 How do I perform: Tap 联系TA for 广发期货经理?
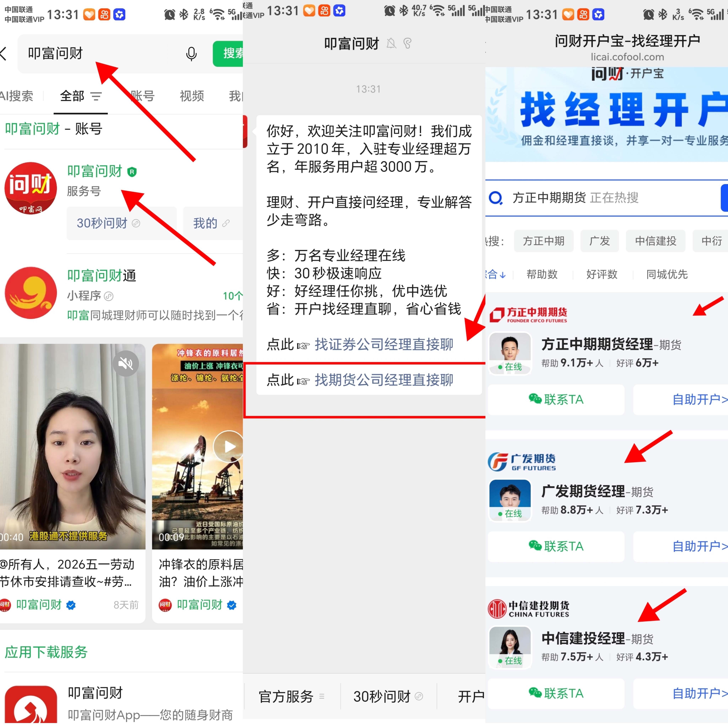[556, 546]
